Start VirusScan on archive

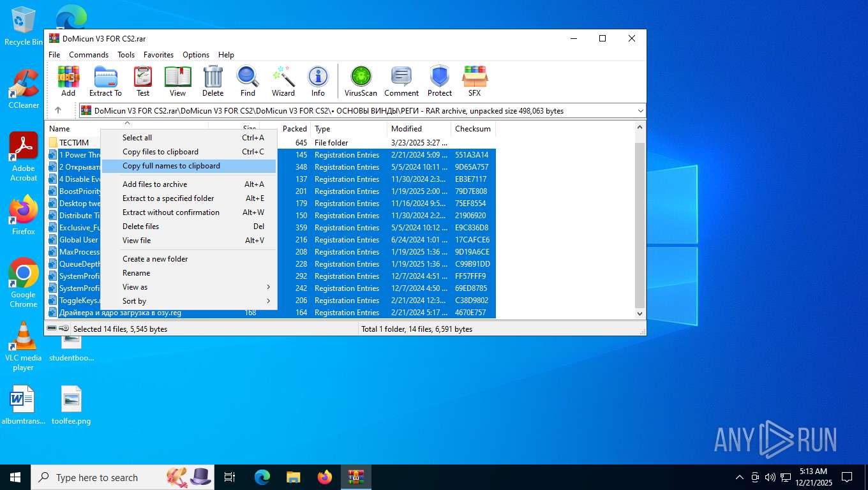coord(361,81)
